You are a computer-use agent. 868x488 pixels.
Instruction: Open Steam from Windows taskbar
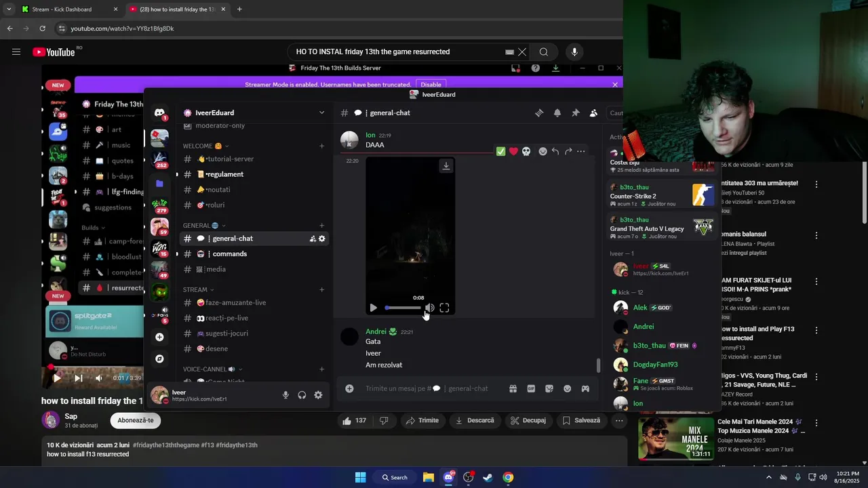click(488, 477)
